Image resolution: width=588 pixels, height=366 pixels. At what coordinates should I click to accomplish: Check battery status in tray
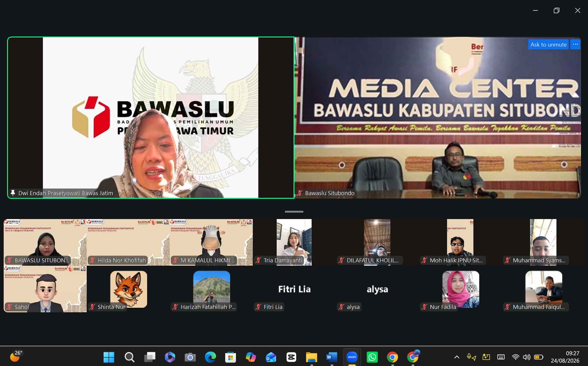point(538,357)
